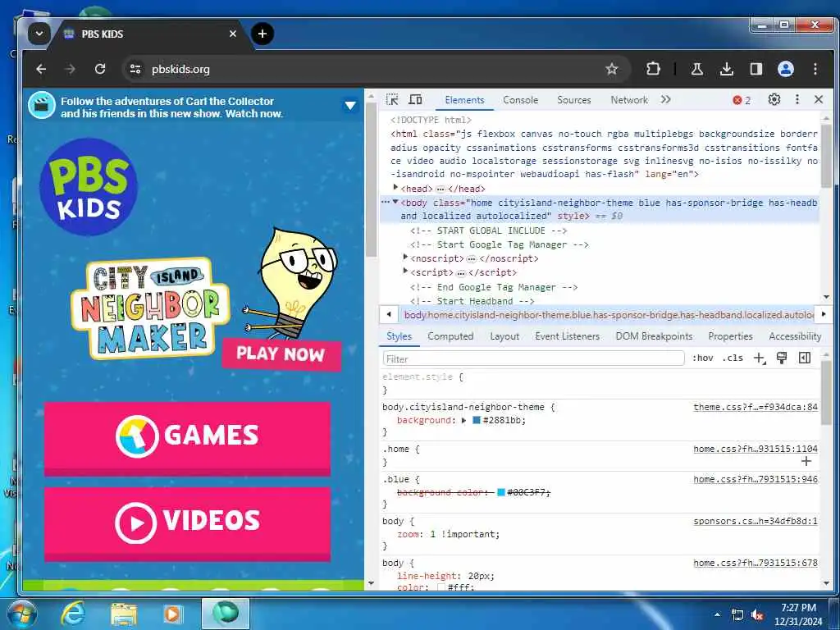Click the ellipsis beside the body row
Viewport: 840px width, 630px height.
point(386,203)
